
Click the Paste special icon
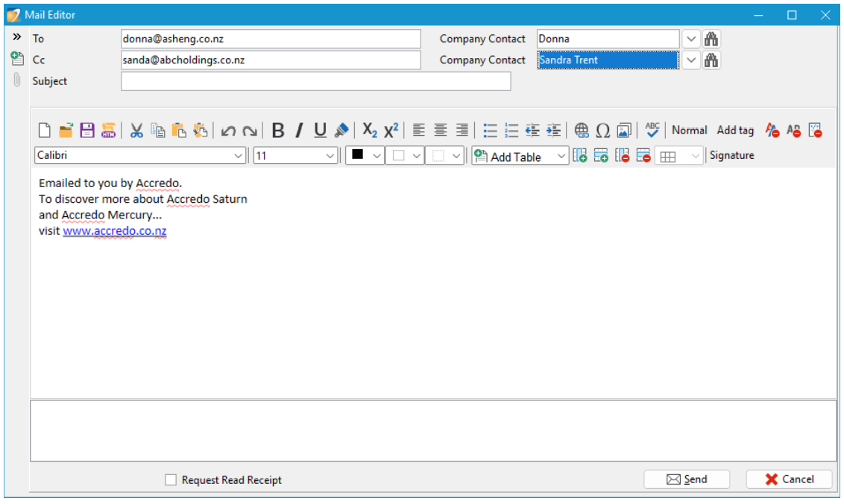pyautogui.click(x=201, y=130)
